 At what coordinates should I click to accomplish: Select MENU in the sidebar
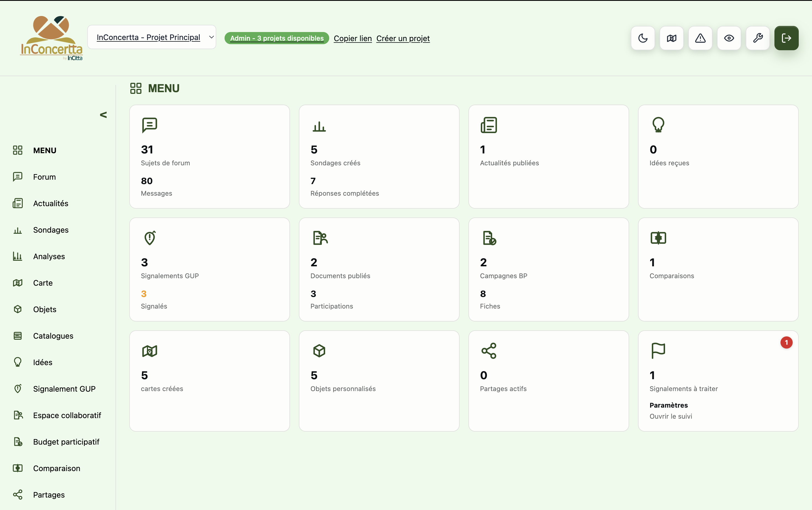tap(44, 150)
